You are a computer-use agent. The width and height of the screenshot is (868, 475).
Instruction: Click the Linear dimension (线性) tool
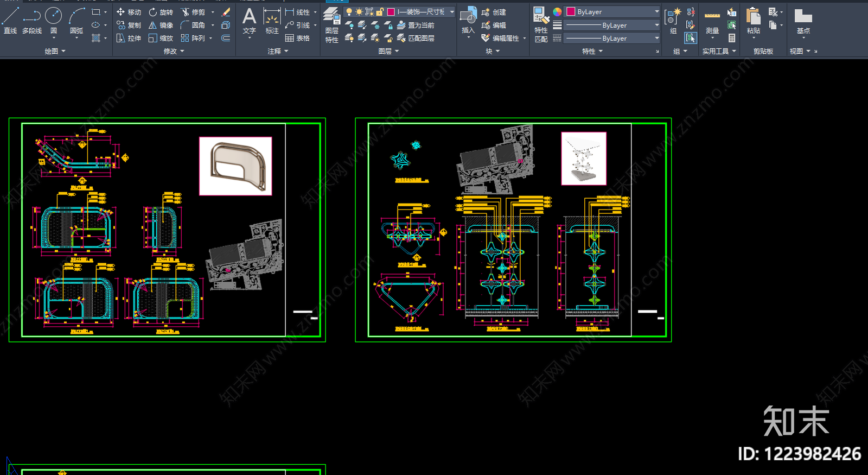click(x=297, y=12)
